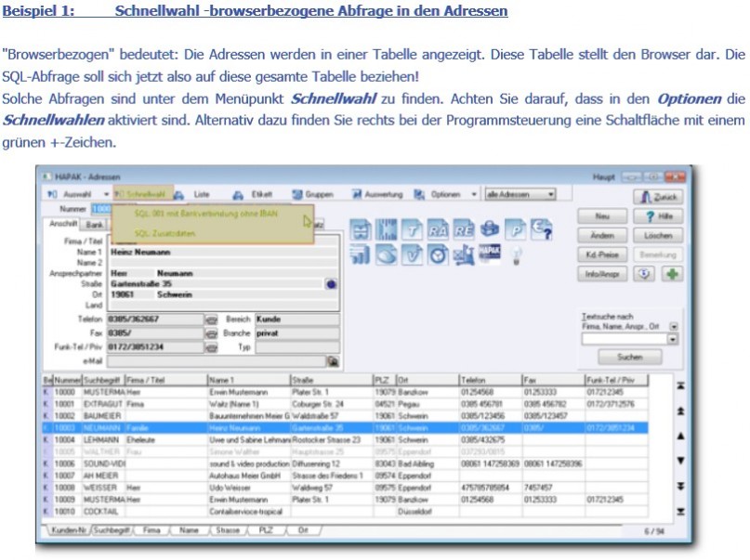The width and height of the screenshot is (750, 560).
Task: Click the toolbox icon
Action: pos(489,229)
